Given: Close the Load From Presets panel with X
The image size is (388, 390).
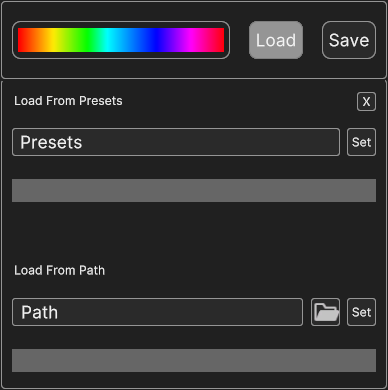Looking at the screenshot, I should point(366,102).
